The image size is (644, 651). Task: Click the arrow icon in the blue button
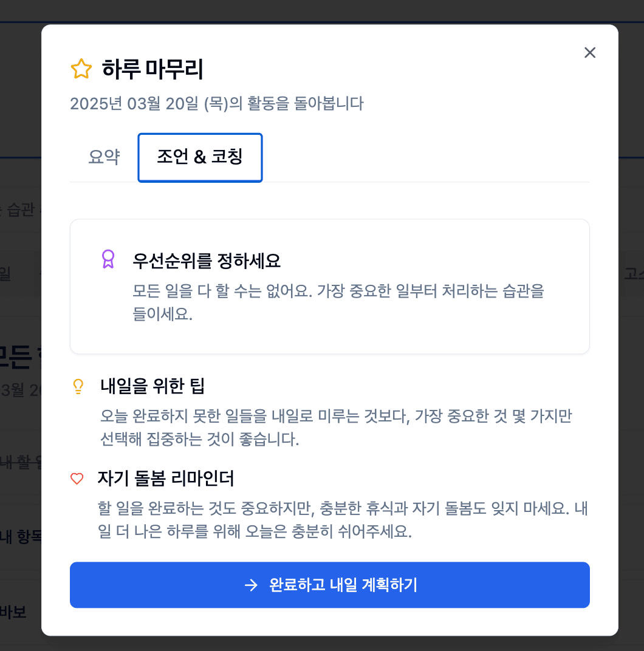[251, 585]
